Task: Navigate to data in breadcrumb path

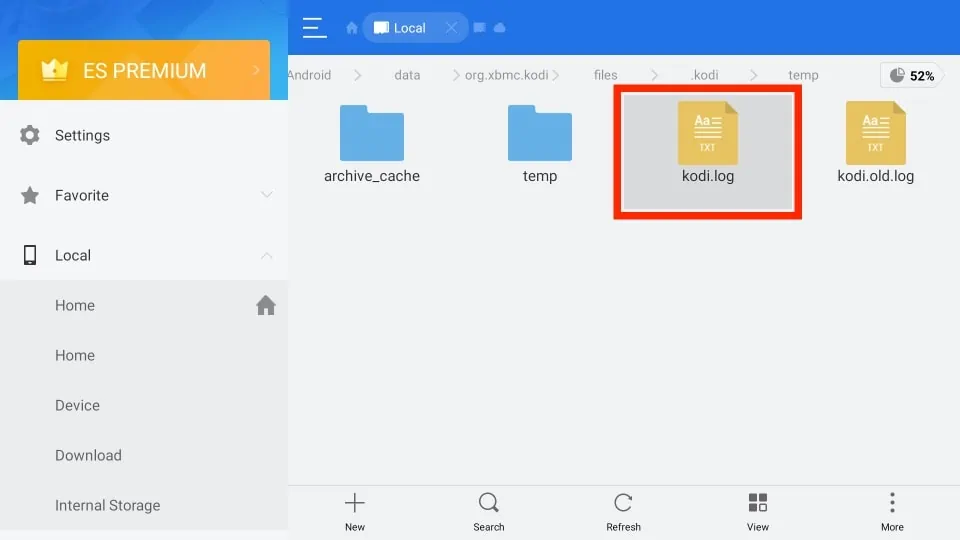Action: tap(407, 75)
